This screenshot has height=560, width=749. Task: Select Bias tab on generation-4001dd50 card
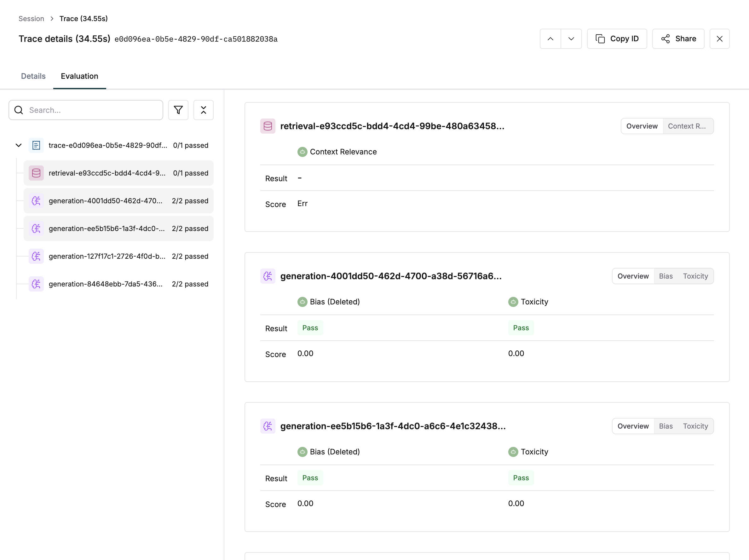coord(666,276)
